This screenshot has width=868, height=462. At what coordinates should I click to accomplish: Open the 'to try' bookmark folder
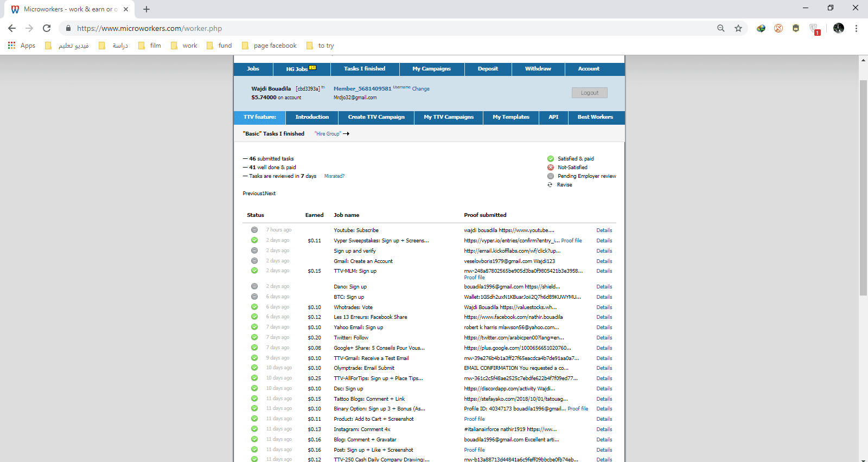point(320,46)
